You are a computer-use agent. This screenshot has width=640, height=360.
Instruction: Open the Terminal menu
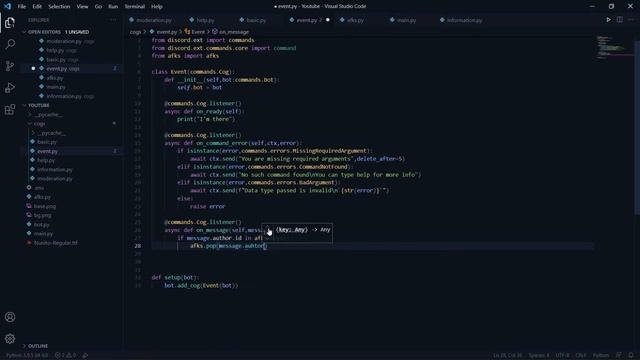[x=134, y=7]
